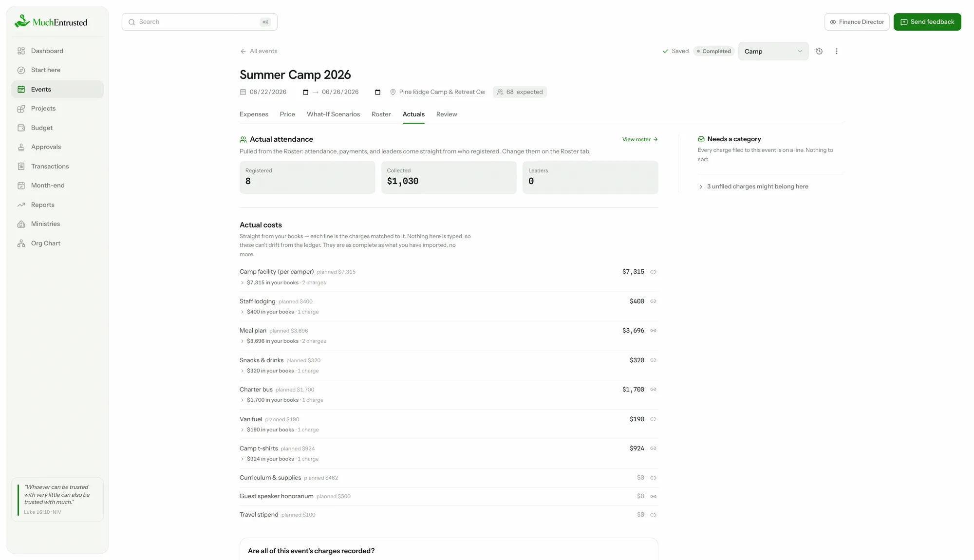
Task: Go back to All events
Action: coord(259,51)
